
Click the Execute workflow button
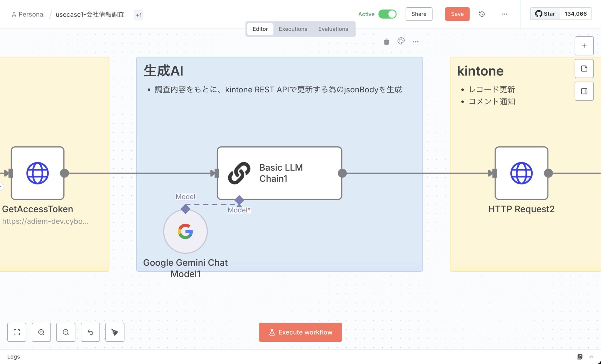click(x=300, y=332)
